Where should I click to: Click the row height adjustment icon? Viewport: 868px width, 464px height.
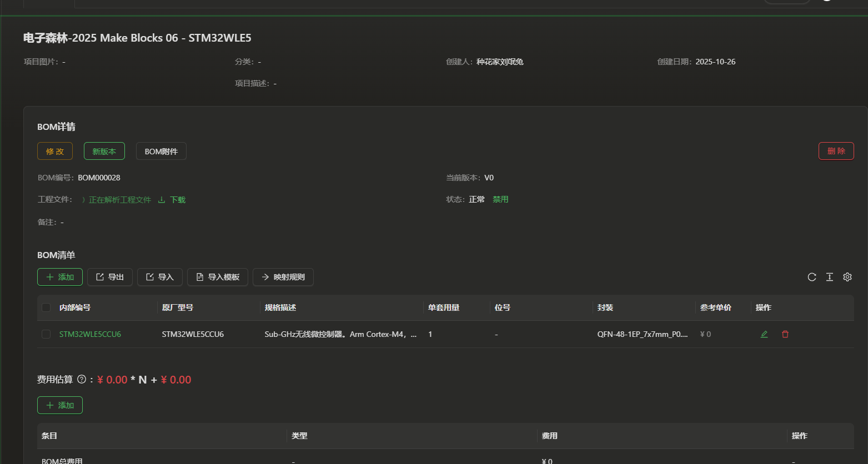click(x=829, y=277)
